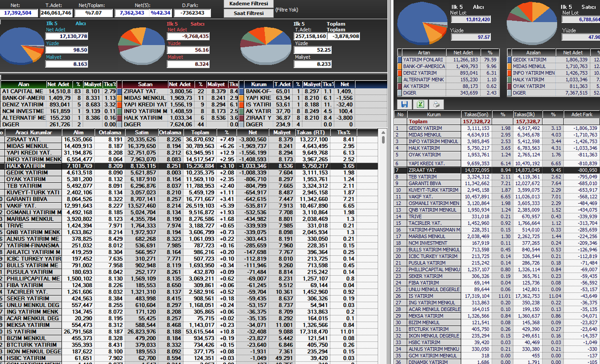Click blue swatch beside BANK-OF- in Kurum table
The height and width of the screenshot is (364, 600).
tap(242, 91)
